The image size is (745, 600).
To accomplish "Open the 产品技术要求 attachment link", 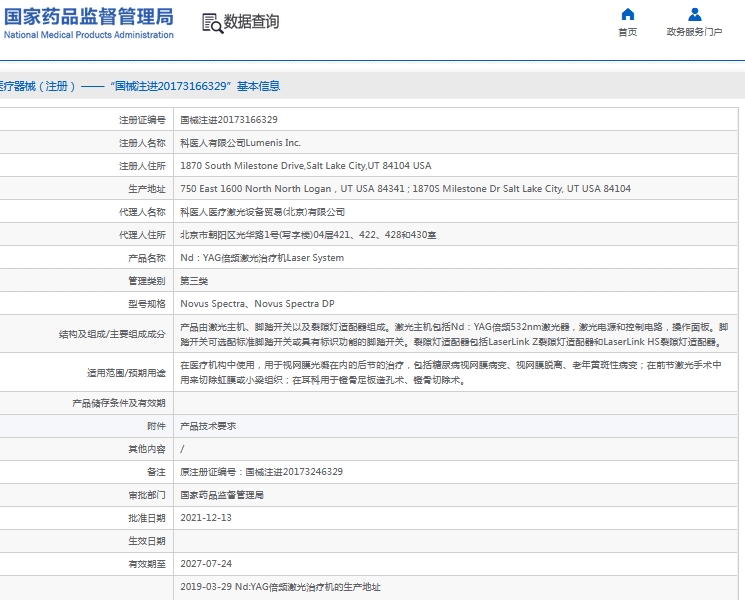I will coord(208,426).
